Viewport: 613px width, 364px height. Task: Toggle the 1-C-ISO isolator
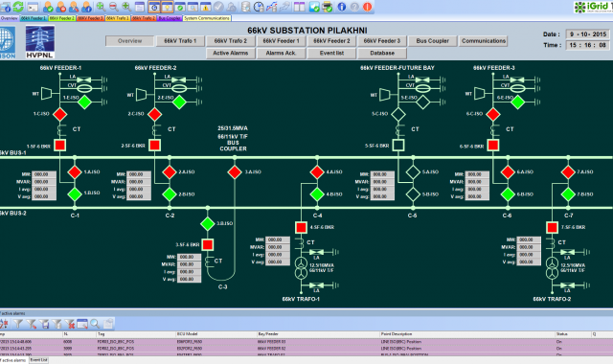click(x=59, y=115)
